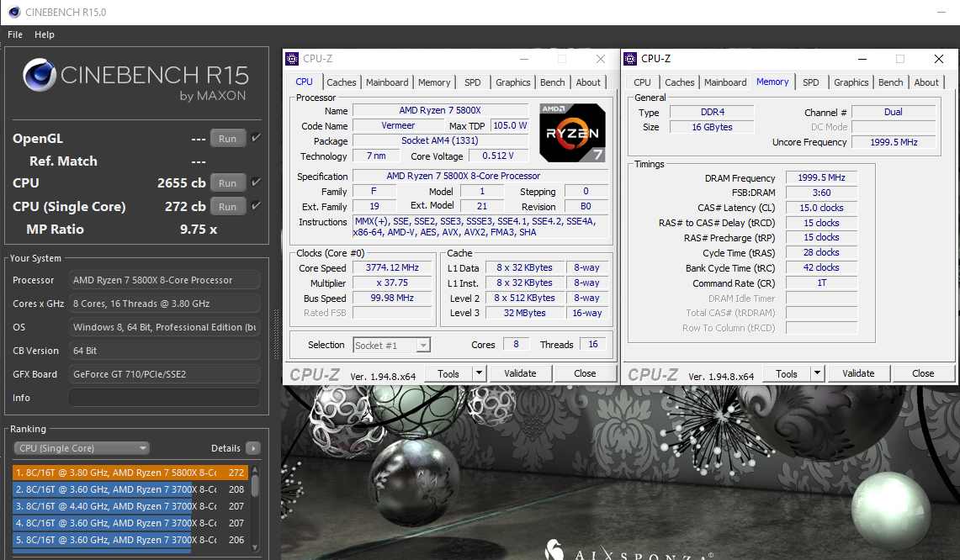Switch to Graphics tab in right CPU-Z window

[x=851, y=82]
